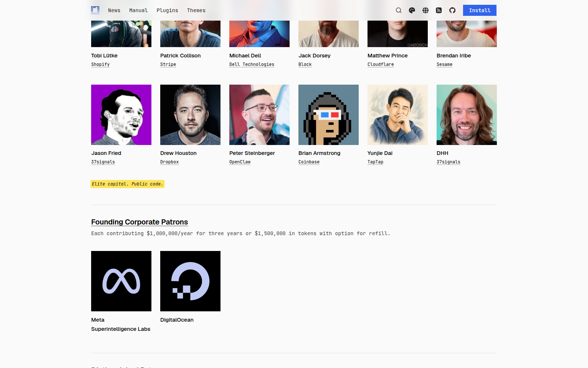
Task: Click Tobi Lütke's photo
Action: [x=121, y=34]
